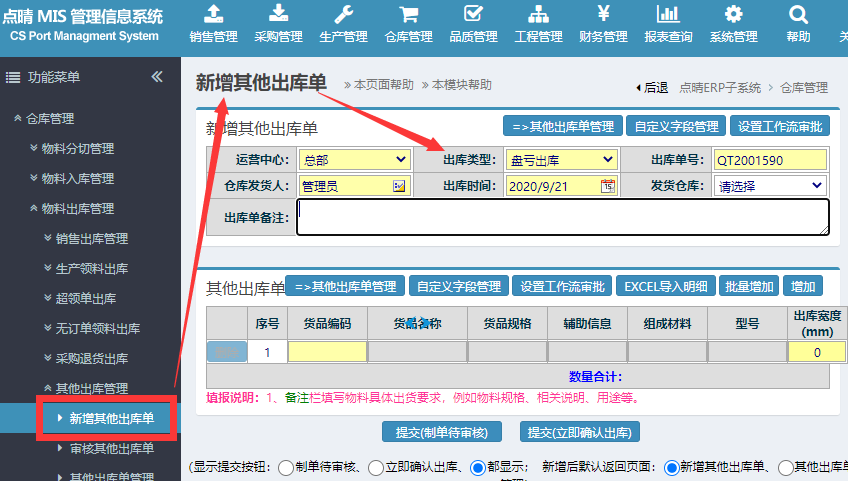Viewport: 848px width, 481px height.
Task: Open the 财务管理 yen icon
Action: [x=603, y=14]
